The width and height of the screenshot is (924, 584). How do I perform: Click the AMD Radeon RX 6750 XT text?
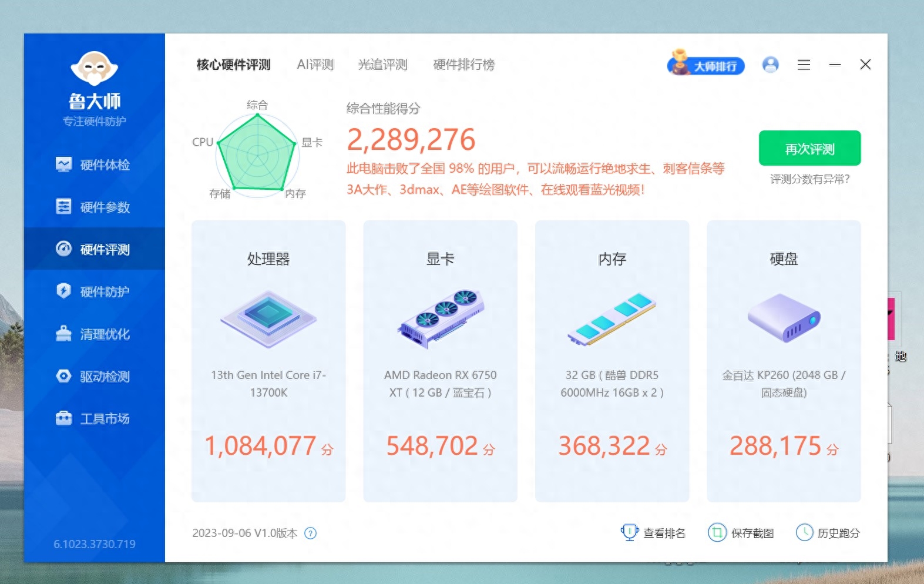pos(441,384)
